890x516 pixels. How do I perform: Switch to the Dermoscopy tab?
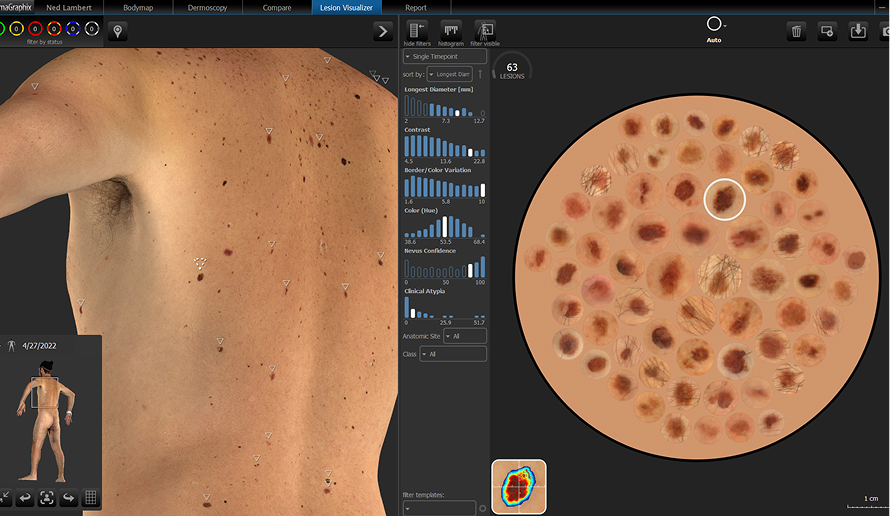(x=208, y=8)
